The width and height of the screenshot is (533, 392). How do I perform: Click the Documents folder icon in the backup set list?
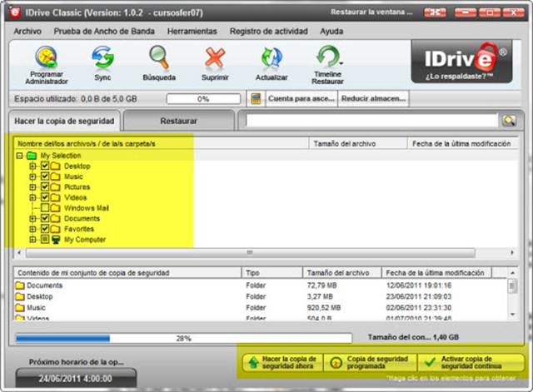(20, 285)
